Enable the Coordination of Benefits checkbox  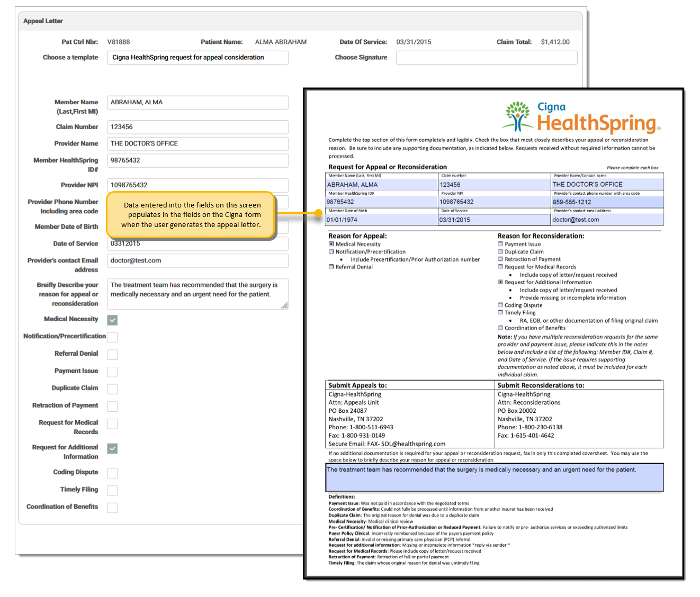click(112, 507)
